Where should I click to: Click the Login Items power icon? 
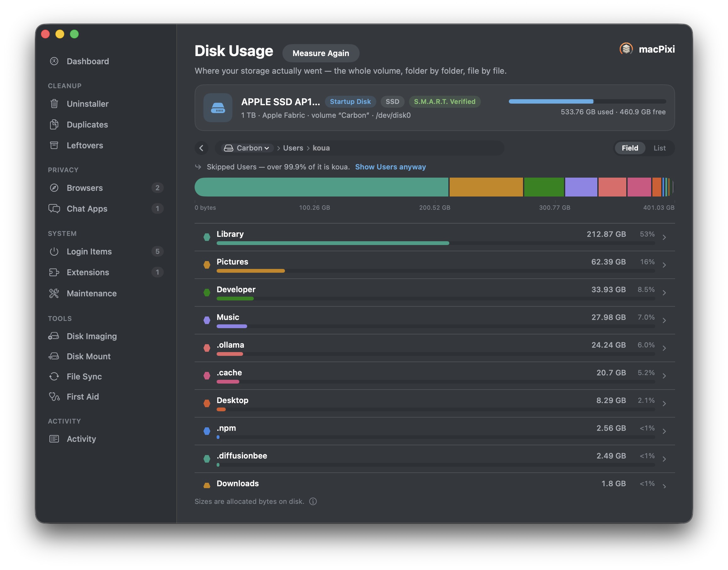click(x=54, y=251)
